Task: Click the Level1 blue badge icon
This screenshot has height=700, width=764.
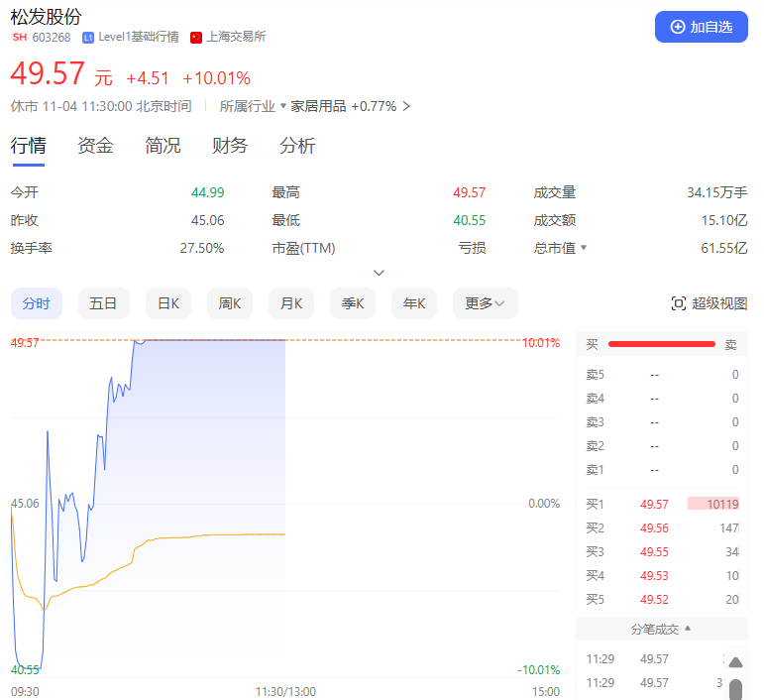Action: (x=88, y=38)
